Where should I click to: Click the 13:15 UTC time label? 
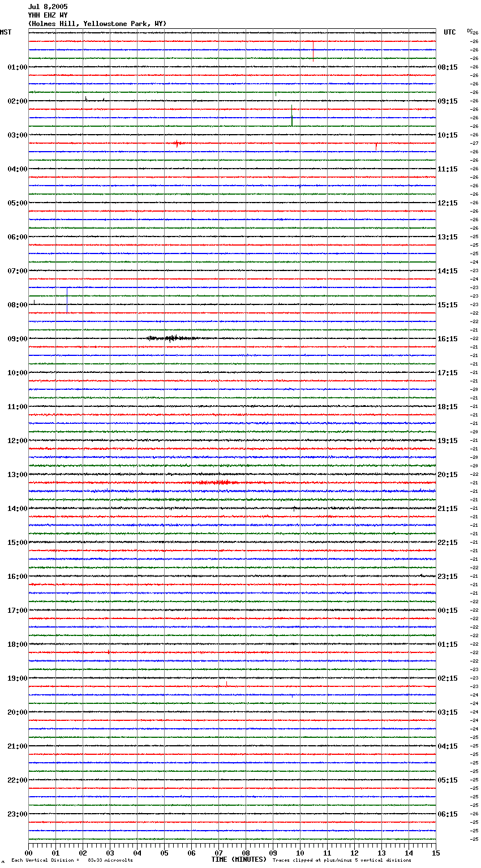(x=448, y=237)
